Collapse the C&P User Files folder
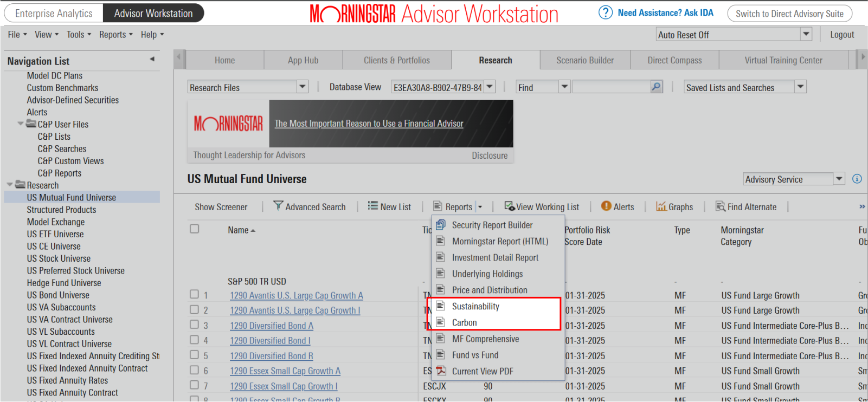This screenshot has width=868, height=402. click(x=21, y=124)
